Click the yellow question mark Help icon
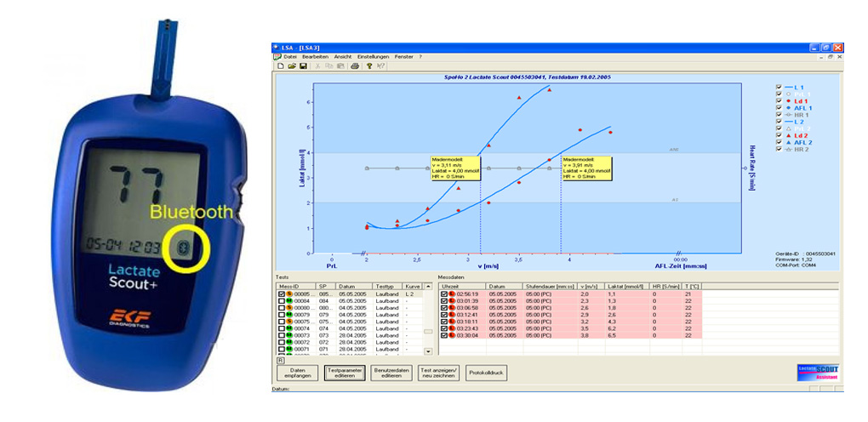This screenshot has height=422, width=868. pyautogui.click(x=369, y=66)
